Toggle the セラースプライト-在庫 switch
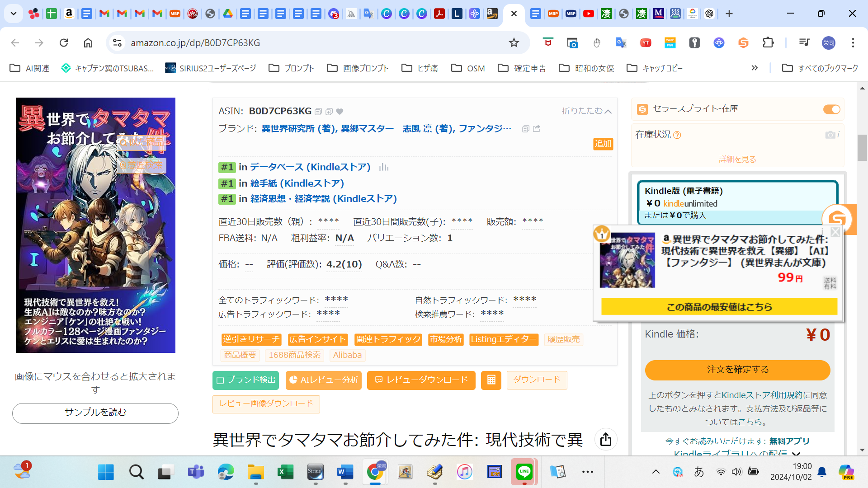Screen dimensions: 868x488 (831, 109)
